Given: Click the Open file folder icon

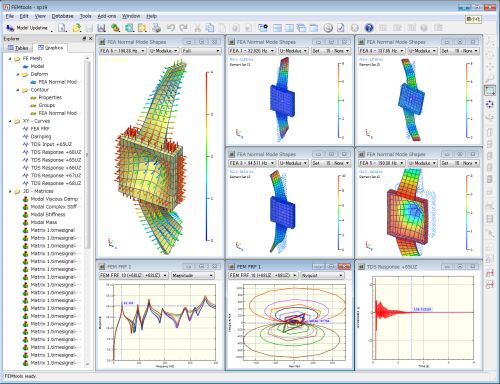Looking at the screenshot, I should pyautogui.click(x=77, y=28).
